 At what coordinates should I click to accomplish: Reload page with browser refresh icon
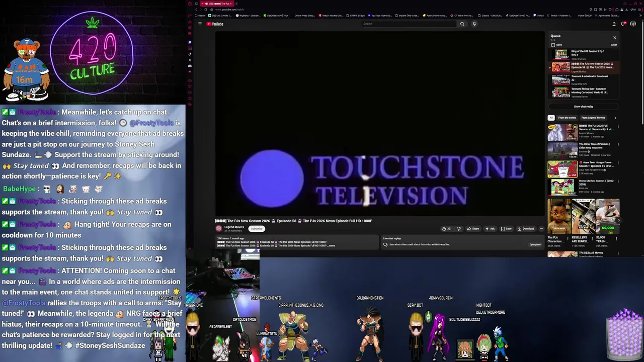tap(206, 10)
